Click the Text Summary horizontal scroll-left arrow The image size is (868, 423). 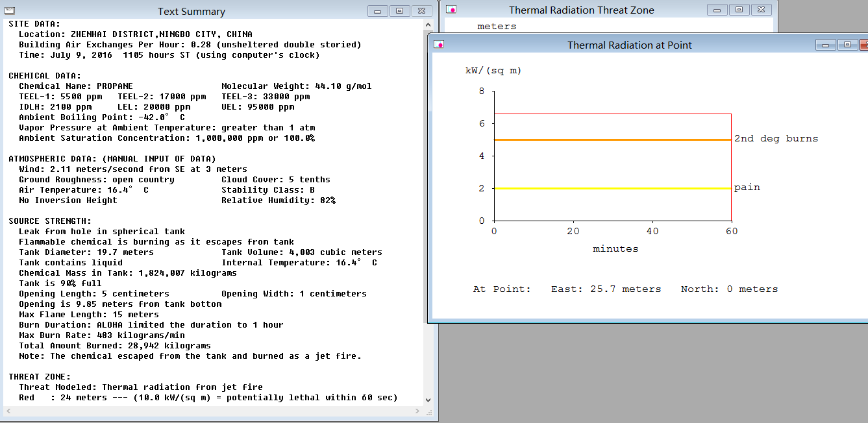(x=8, y=411)
